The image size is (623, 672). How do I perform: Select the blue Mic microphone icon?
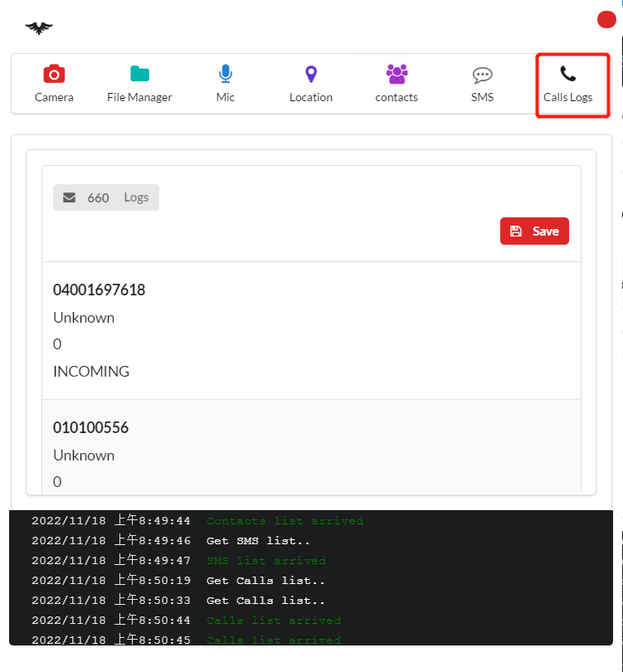226,75
